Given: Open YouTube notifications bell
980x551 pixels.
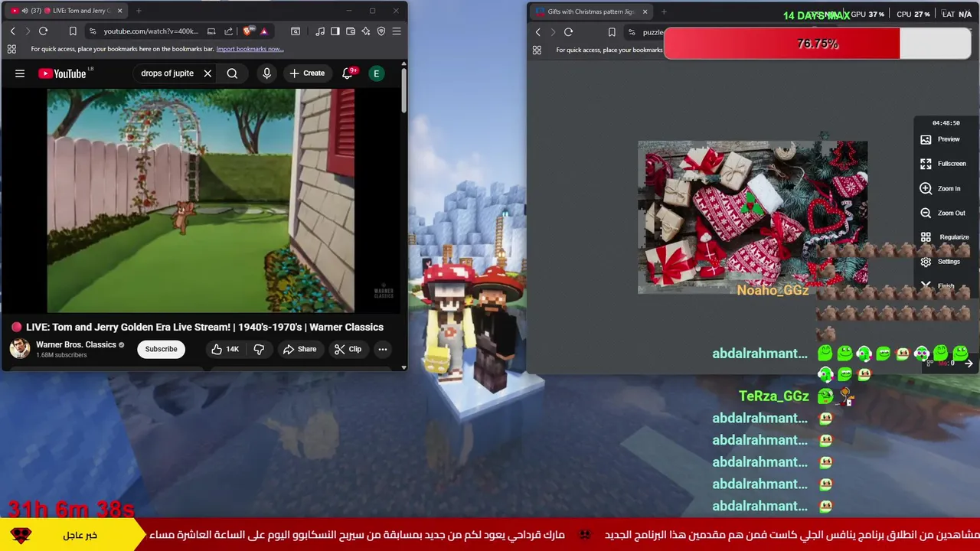Looking at the screenshot, I should (x=348, y=73).
